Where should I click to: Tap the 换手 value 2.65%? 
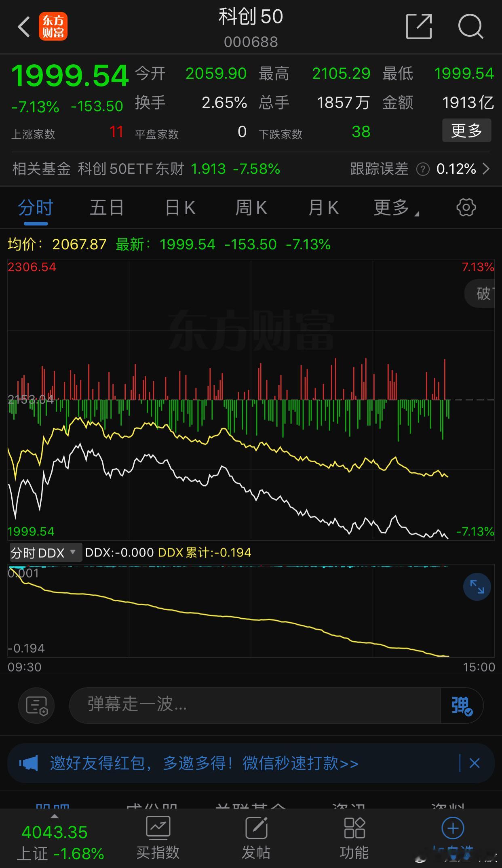click(224, 103)
